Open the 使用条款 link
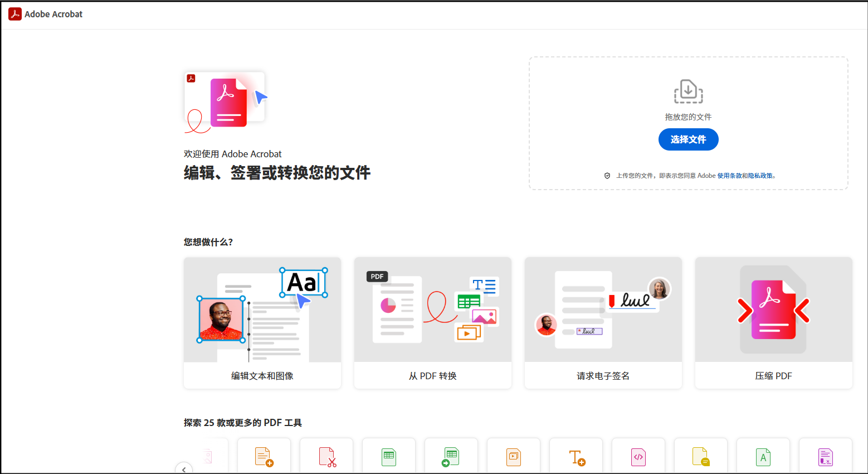 click(x=729, y=176)
